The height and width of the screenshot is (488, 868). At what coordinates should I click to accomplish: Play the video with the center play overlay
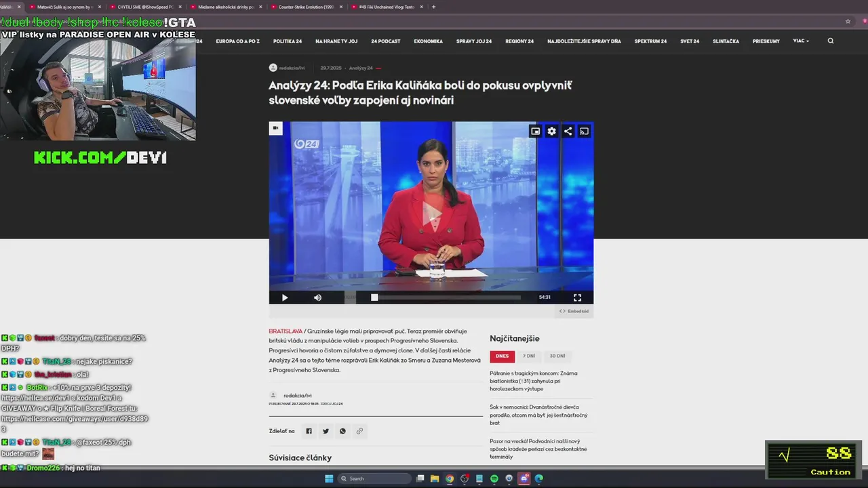click(x=431, y=214)
